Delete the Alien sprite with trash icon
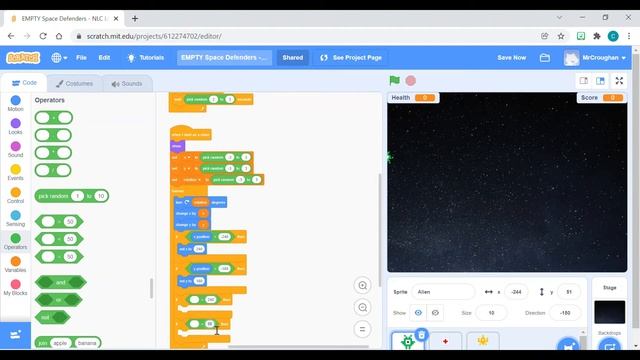This screenshot has height=360, width=640. [422, 335]
